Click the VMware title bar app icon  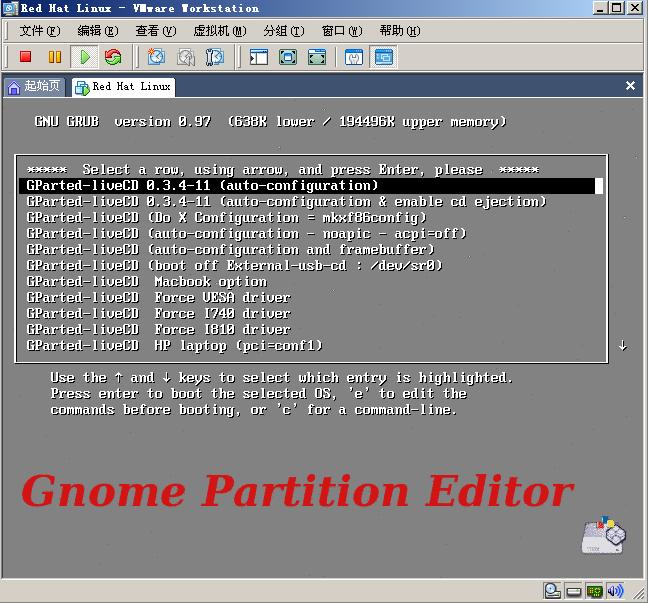pyautogui.click(x=10, y=8)
